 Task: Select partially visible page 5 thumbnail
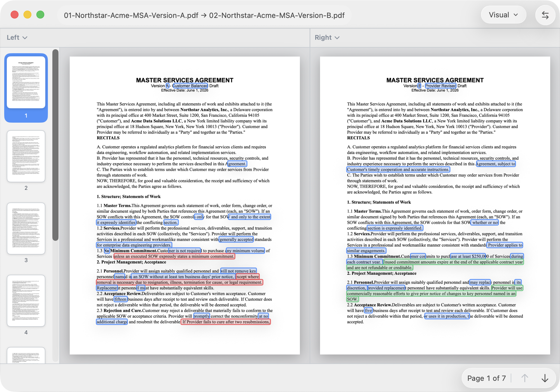[x=26, y=355]
